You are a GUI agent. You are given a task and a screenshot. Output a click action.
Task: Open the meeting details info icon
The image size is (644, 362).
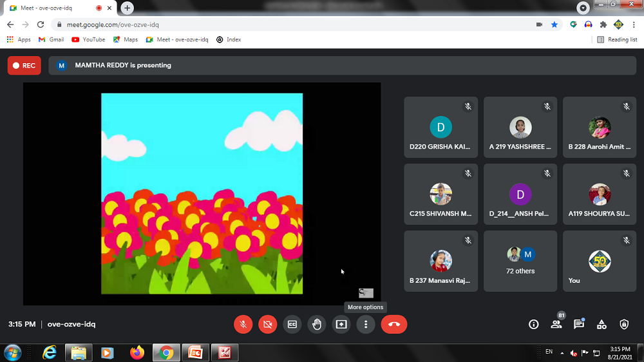coord(533,325)
